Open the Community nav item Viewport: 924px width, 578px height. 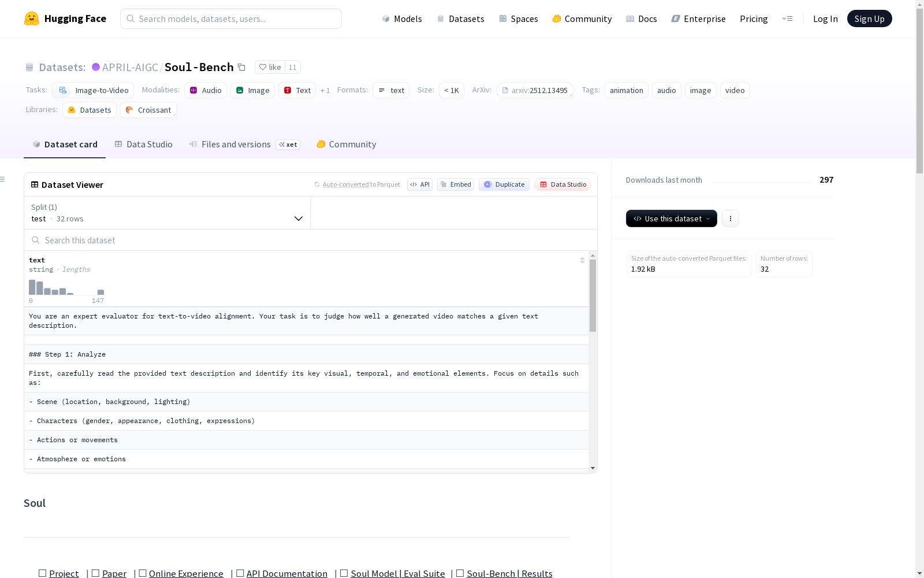[x=582, y=18]
